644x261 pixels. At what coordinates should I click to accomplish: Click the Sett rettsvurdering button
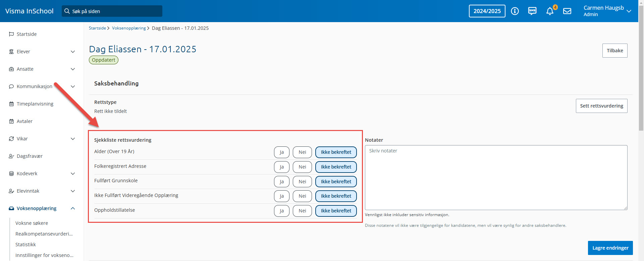click(x=601, y=106)
